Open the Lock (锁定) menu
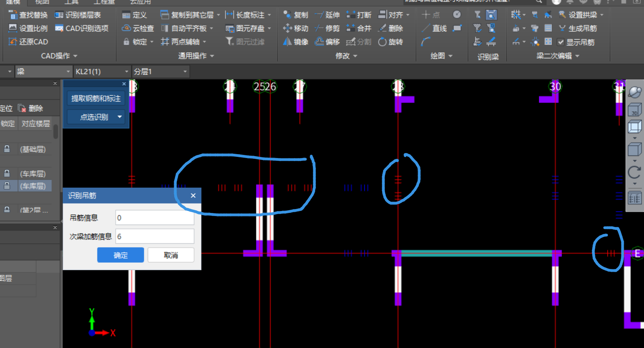Viewport: 644px width, 348px height. 138,42
